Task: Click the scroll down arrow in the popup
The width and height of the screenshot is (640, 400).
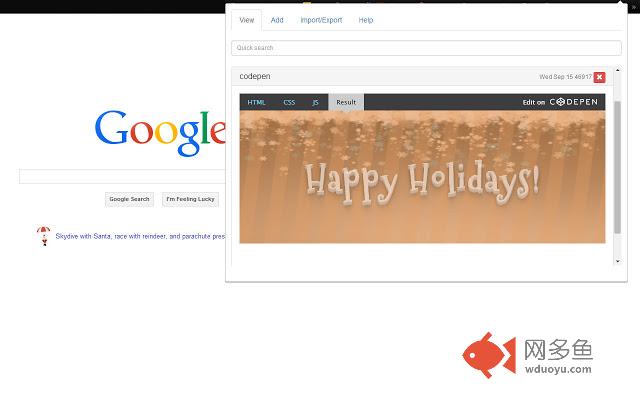Action: [x=618, y=261]
